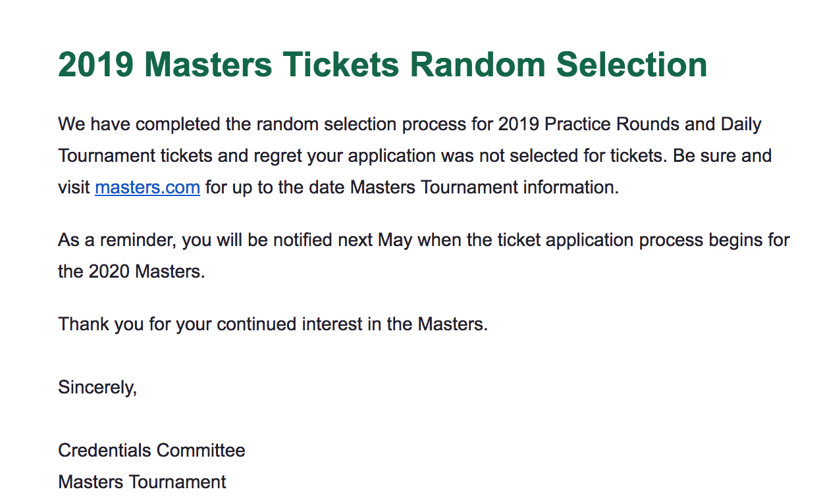Click the Masters Tournament signature line

[142, 482]
